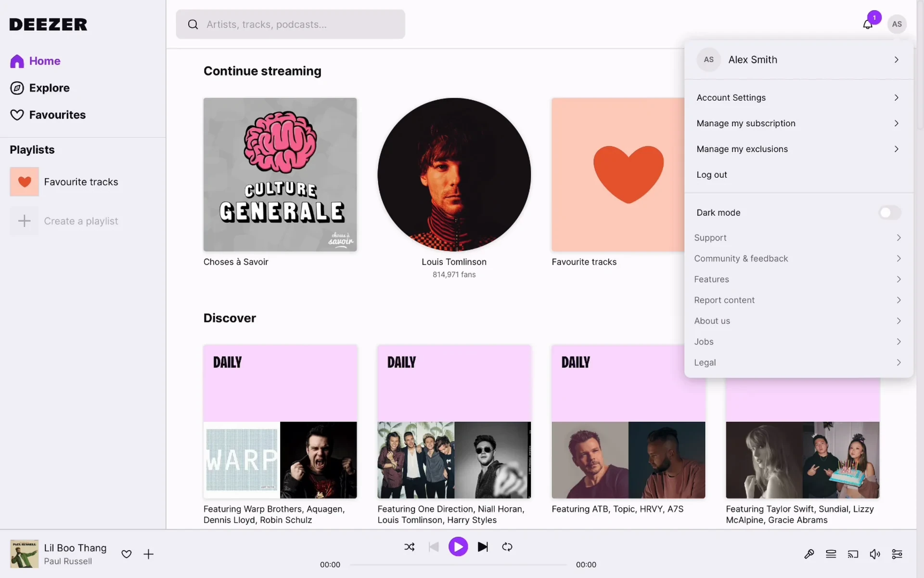Open Features menu entry

coord(799,279)
